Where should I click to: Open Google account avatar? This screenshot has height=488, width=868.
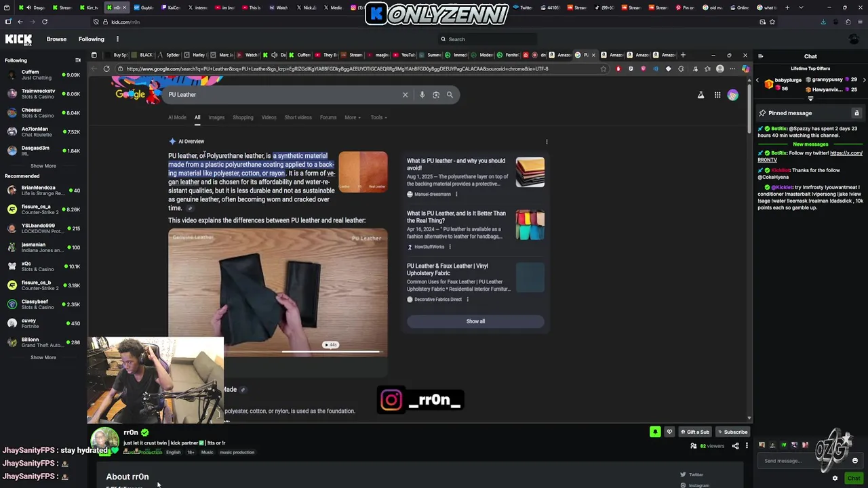click(732, 95)
